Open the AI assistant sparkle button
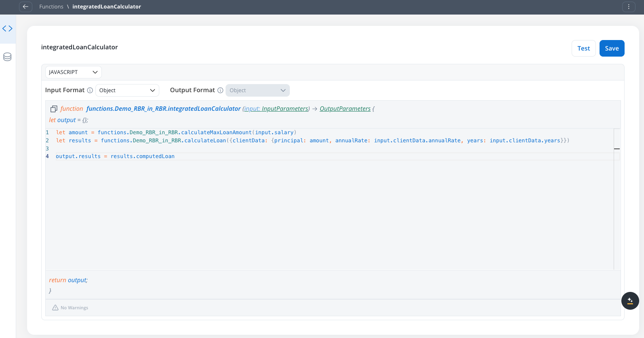The image size is (644, 338). 630,301
